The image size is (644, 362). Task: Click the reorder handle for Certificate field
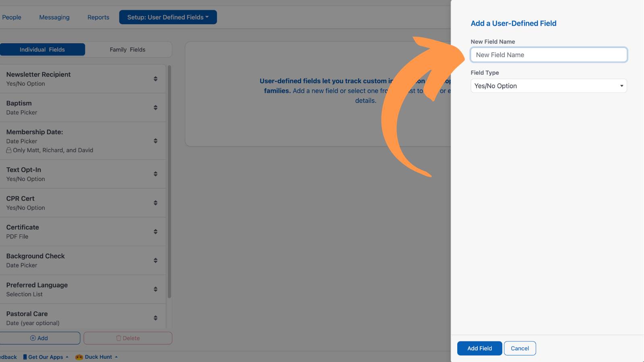point(155,232)
